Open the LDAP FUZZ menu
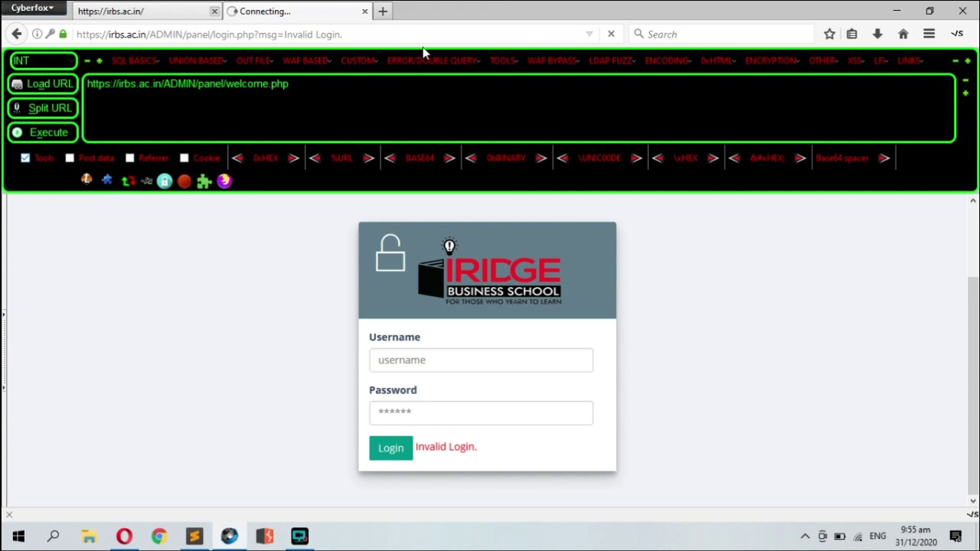This screenshot has height=551, width=980. [x=612, y=60]
